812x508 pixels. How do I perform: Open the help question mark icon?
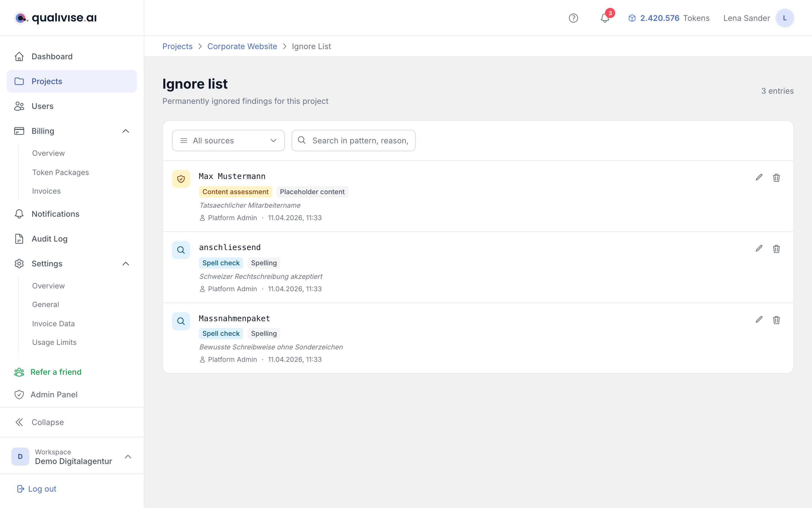click(x=573, y=18)
